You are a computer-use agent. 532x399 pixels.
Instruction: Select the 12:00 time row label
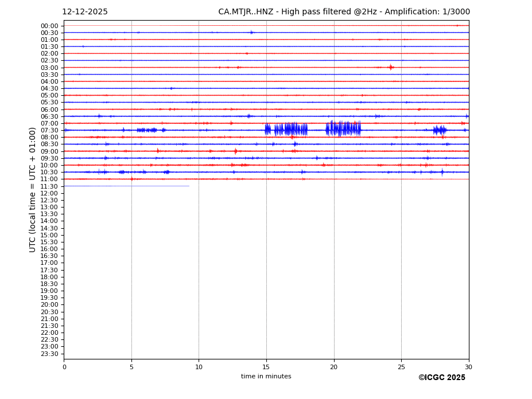click(x=49, y=193)
